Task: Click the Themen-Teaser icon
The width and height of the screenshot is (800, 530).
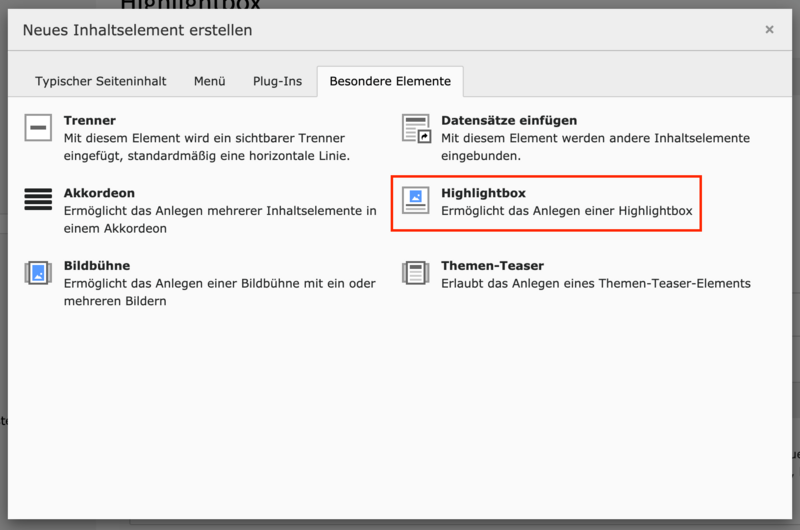Action: (x=416, y=273)
